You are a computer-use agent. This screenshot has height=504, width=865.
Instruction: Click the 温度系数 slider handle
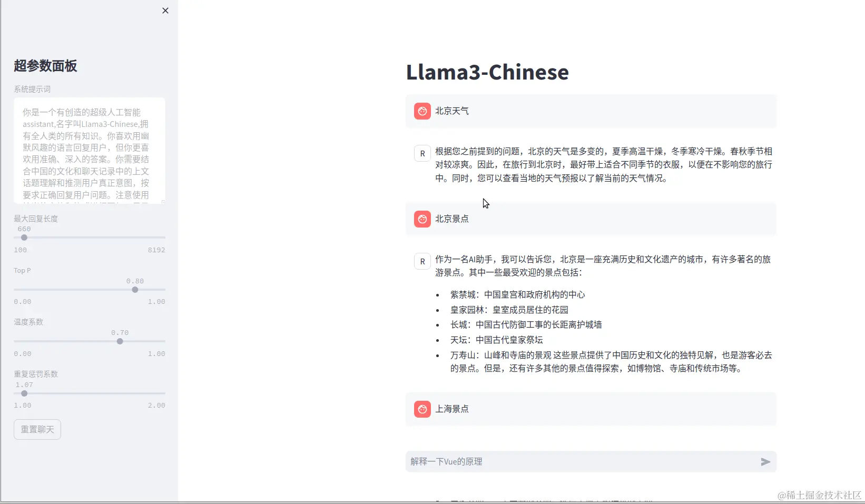pyautogui.click(x=120, y=341)
